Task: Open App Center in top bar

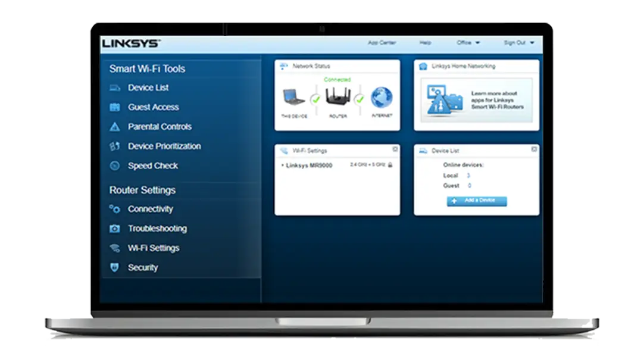Action: tap(382, 43)
